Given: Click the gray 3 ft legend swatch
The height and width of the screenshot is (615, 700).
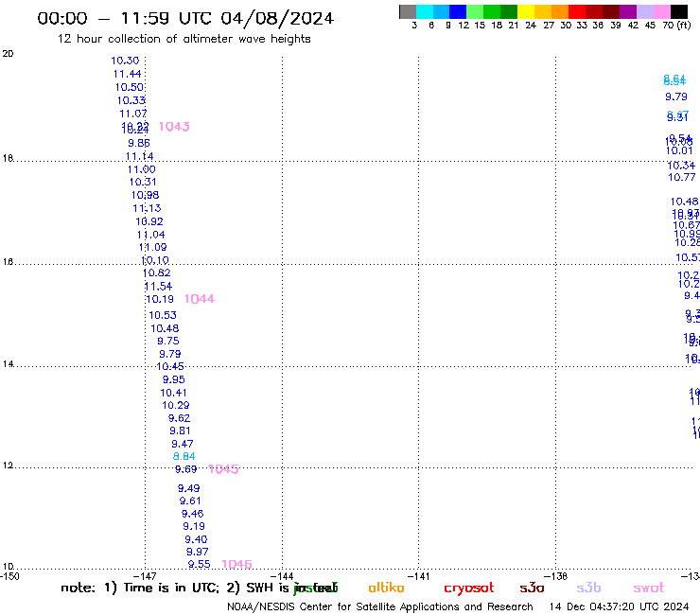Looking at the screenshot, I should [x=408, y=11].
